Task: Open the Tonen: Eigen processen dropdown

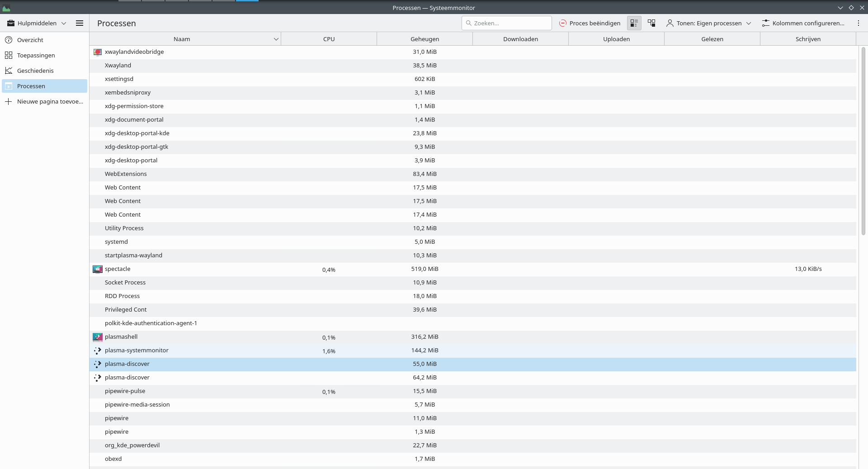Action: (x=708, y=23)
